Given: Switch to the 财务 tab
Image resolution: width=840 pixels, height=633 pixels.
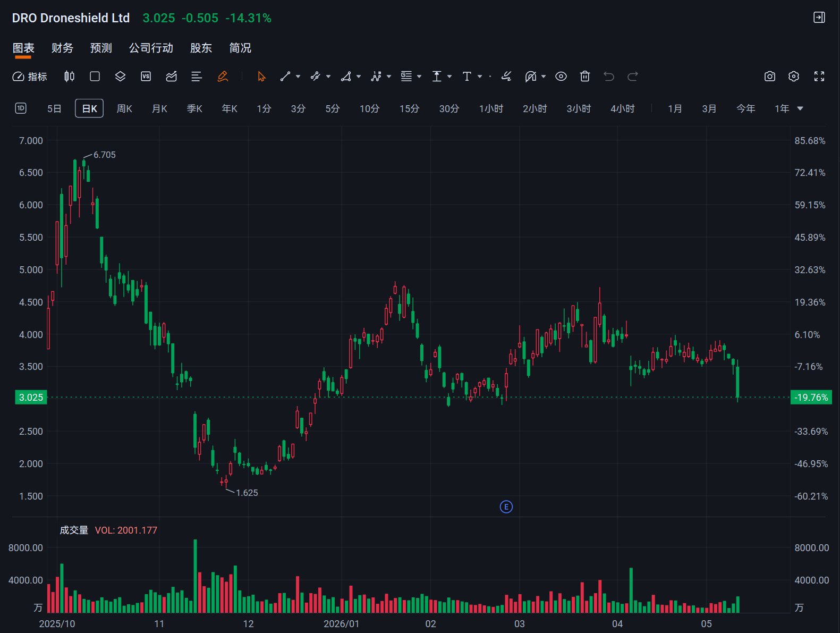Looking at the screenshot, I should pyautogui.click(x=62, y=48).
